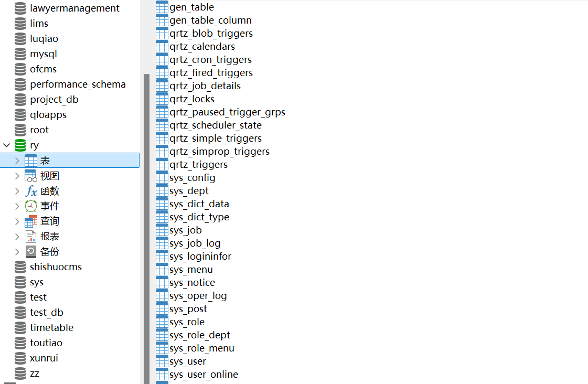This screenshot has width=588, height=384.
Task: Click the 事件 clock event icon
Action: pos(31,206)
